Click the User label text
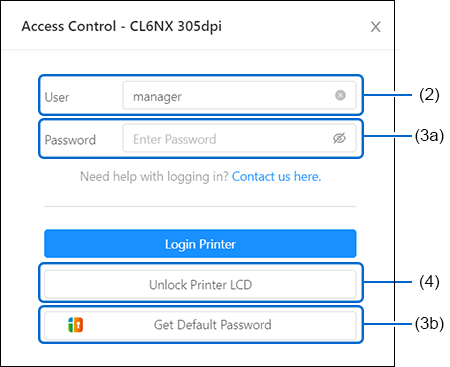The height and width of the screenshot is (367, 450). [x=57, y=97]
